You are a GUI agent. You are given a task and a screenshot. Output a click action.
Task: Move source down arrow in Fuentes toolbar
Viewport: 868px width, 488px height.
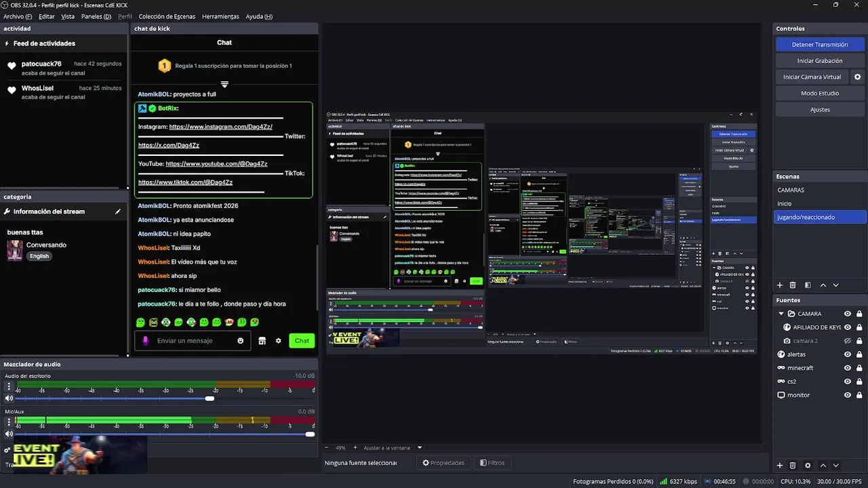(835, 466)
